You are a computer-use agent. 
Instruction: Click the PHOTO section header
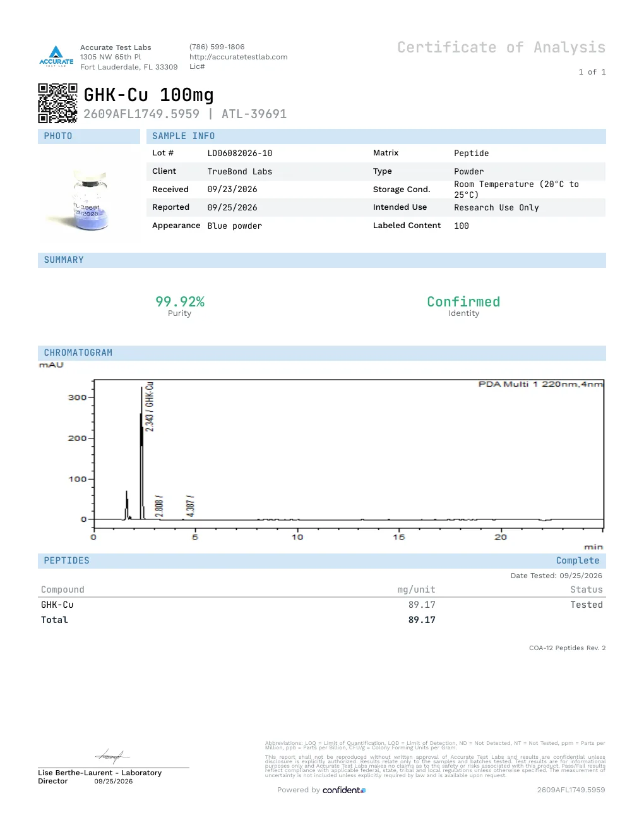point(89,136)
